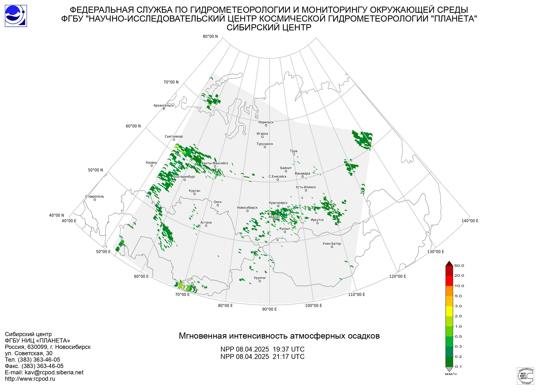This screenshot has height=392, width=539.
Task: Click the ISO 9001-2015 certification badge
Action: pos(526,376)
